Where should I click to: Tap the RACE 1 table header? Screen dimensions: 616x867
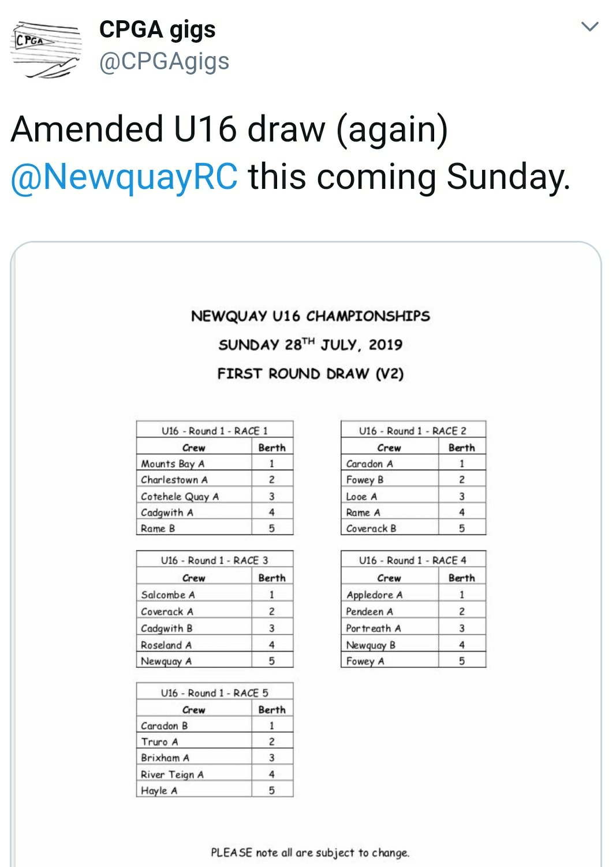(x=215, y=430)
